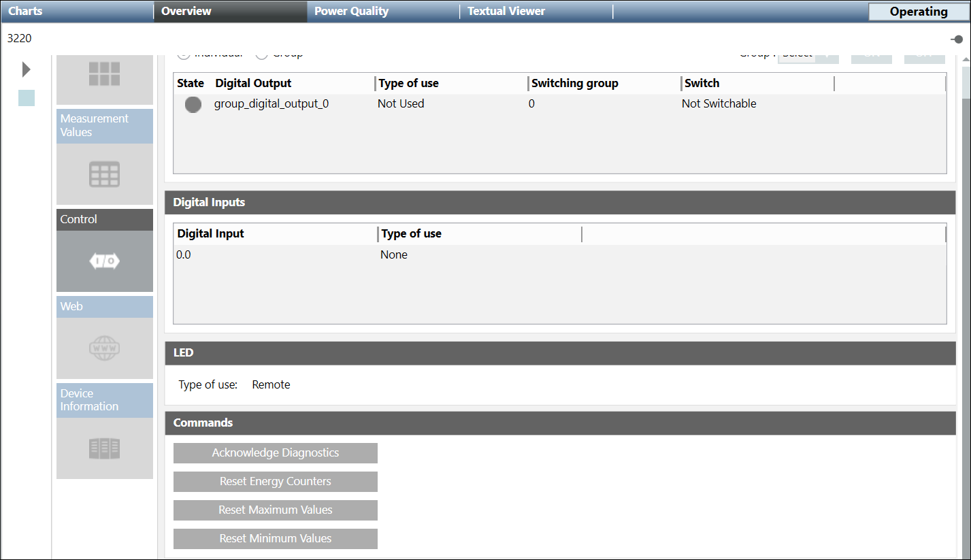
Task: Click the pin icon at top right
Action: coord(956,39)
